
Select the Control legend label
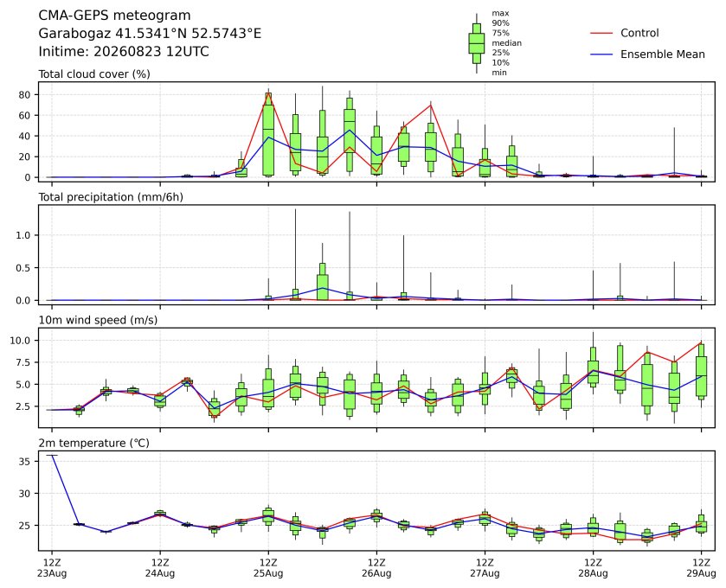[x=639, y=34]
